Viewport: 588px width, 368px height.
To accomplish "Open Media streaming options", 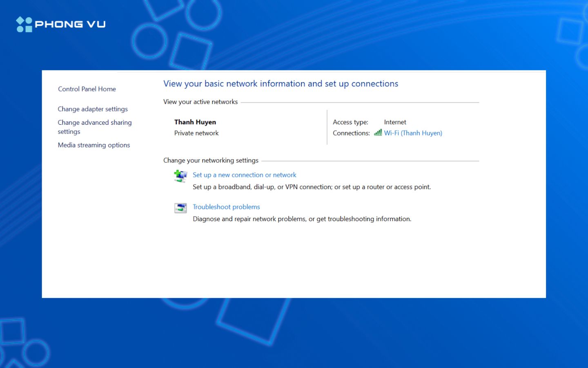I will pos(94,145).
